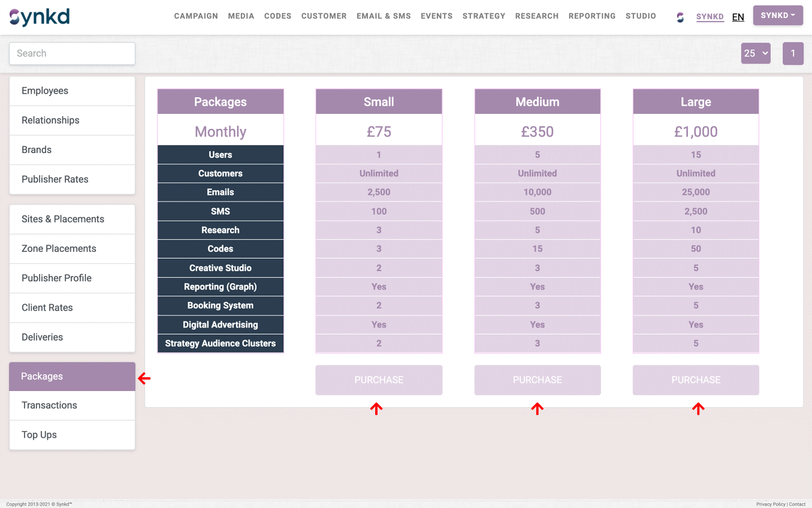Click the Synkd logo in header

click(x=40, y=17)
